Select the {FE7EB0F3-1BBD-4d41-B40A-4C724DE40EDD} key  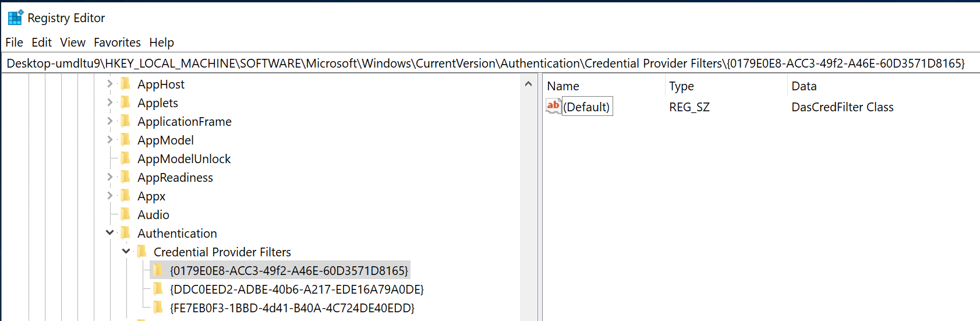(x=292, y=308)
